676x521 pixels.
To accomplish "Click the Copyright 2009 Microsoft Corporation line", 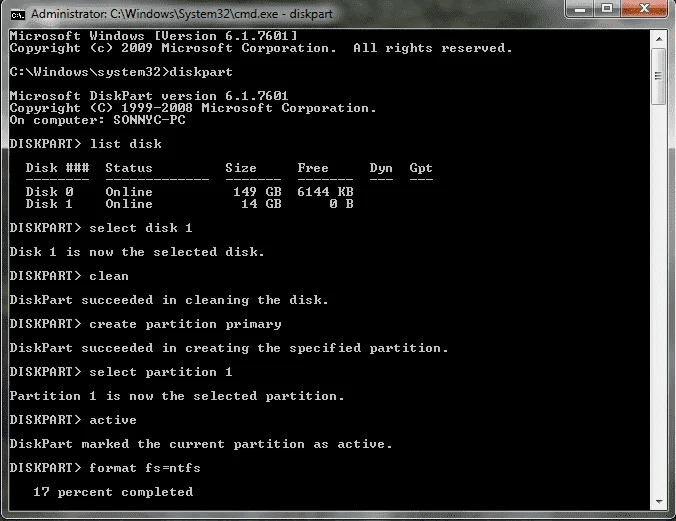I will pyautogui.click(x=261, y=48).
